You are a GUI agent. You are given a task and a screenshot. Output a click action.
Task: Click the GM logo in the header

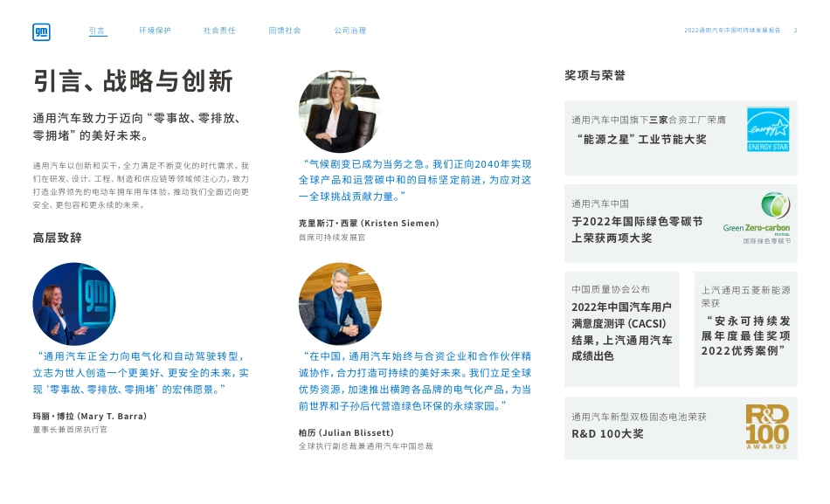(41, 31)
